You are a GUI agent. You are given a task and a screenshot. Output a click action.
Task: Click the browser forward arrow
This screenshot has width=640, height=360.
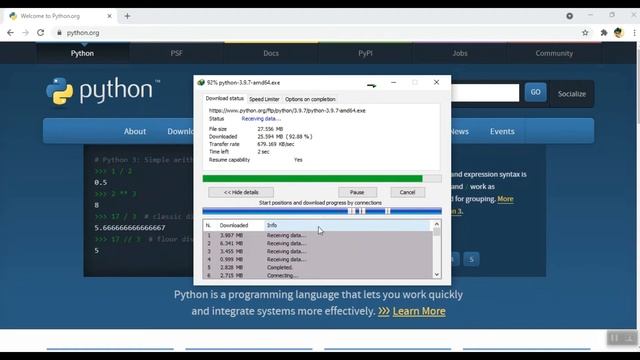click(x=25, y=33)
